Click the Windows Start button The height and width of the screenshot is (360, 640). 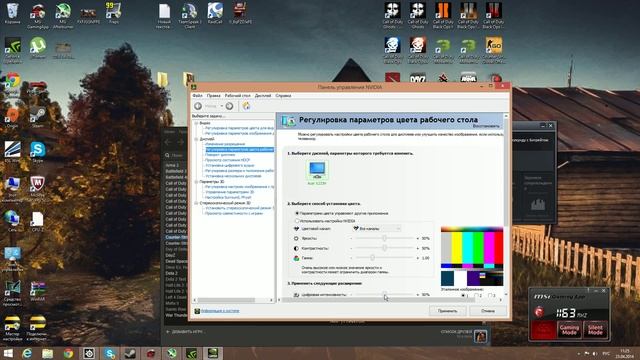(x=8, y=353)
